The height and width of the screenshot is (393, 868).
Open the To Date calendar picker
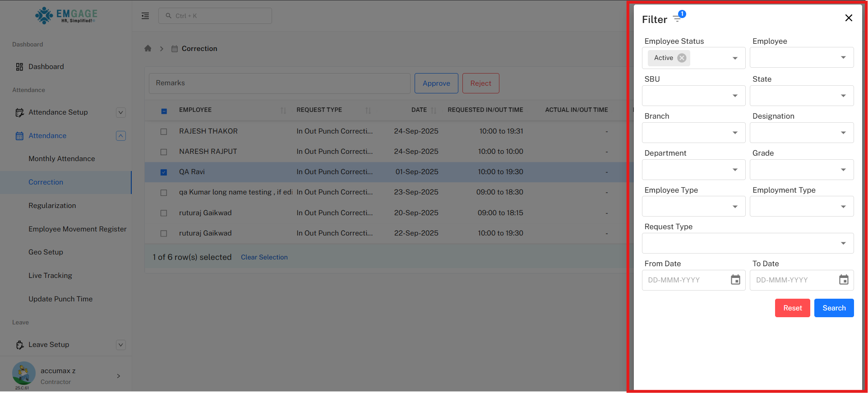click(x=843, y=280)
